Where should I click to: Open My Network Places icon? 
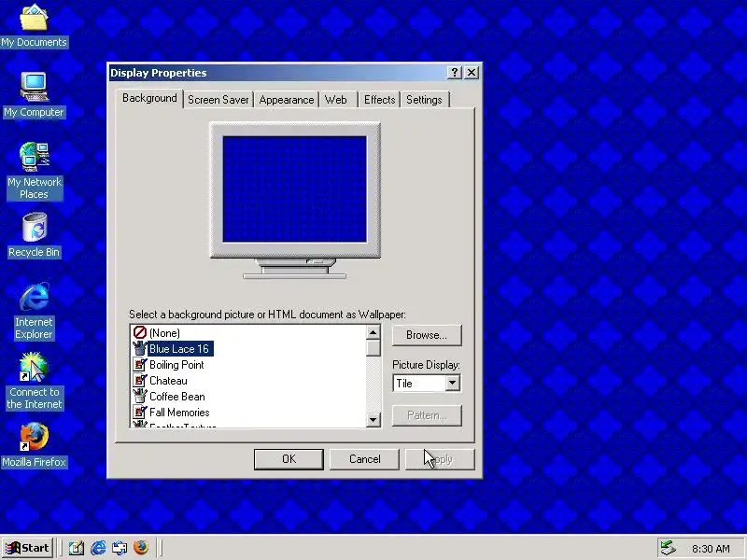[x=35, y=171]
